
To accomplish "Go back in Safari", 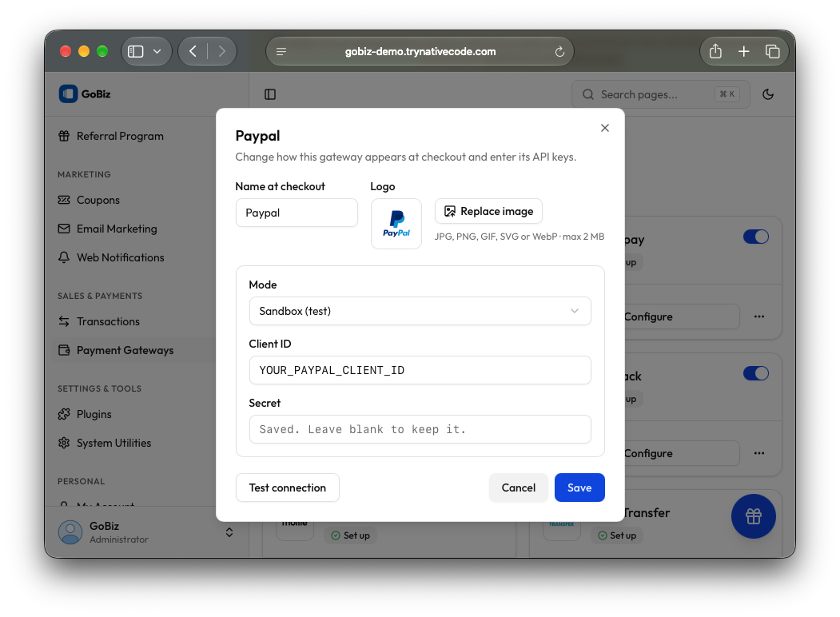I will [x=193, y=51].
